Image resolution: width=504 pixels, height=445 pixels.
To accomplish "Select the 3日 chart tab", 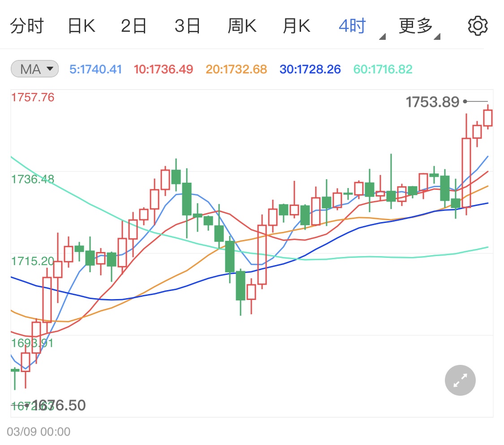I will 187,26.
